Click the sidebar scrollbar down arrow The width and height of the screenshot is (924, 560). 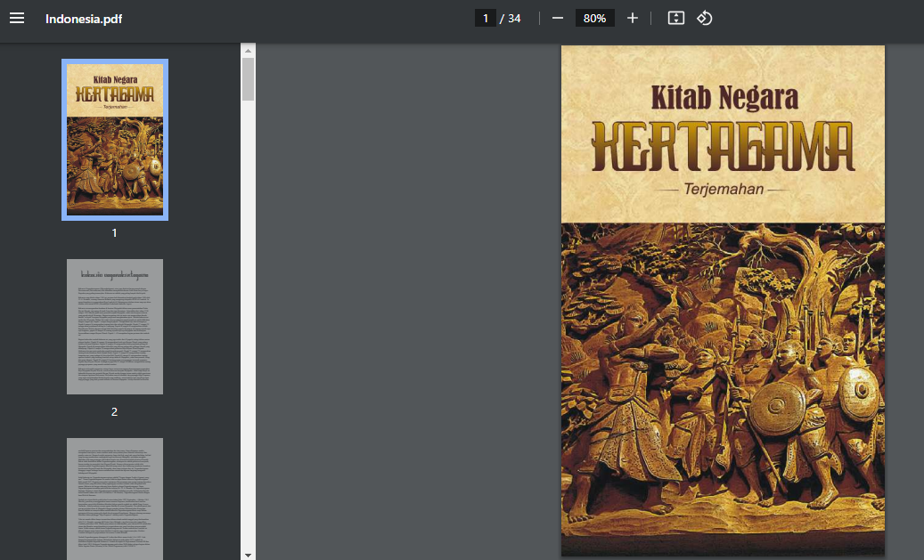point(249,554)
